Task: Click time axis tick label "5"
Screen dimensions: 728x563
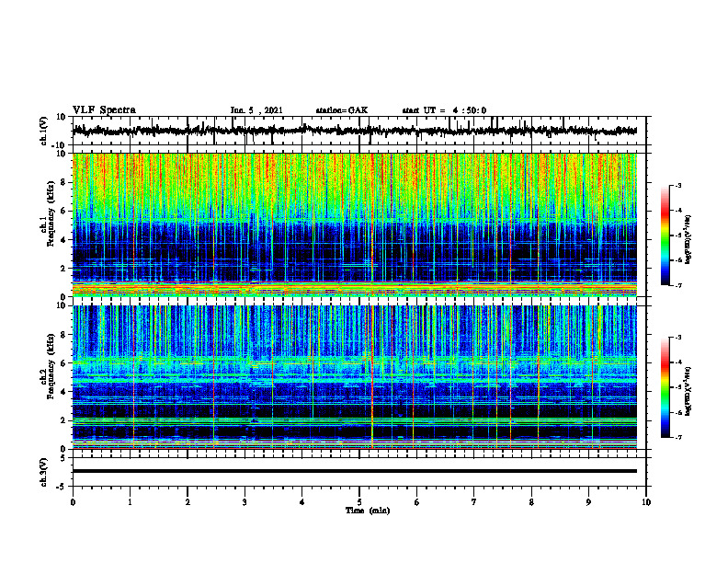Action: (359, 502)
